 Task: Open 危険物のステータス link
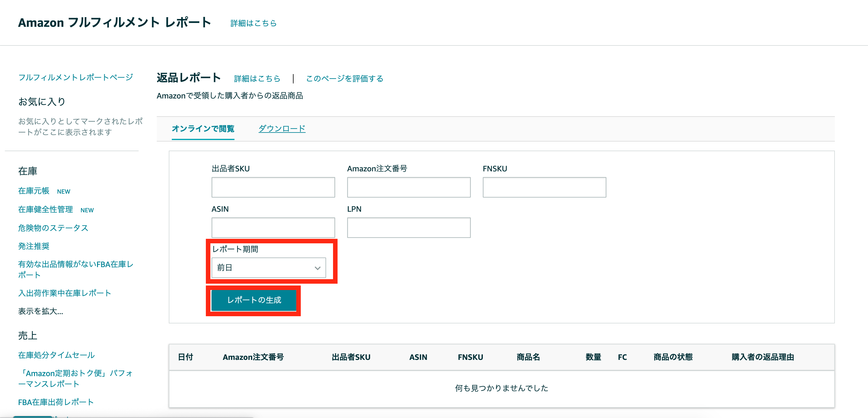point(53,228)
